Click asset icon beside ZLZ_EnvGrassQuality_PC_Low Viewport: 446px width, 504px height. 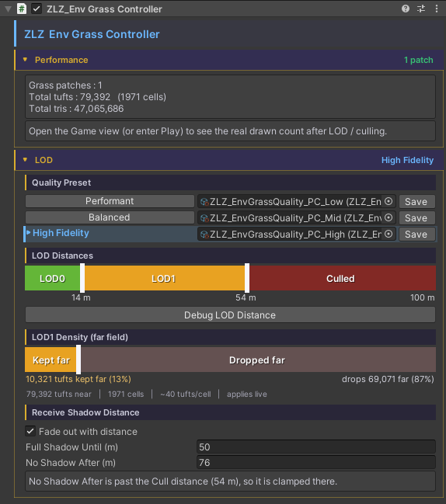pos(204,202)
